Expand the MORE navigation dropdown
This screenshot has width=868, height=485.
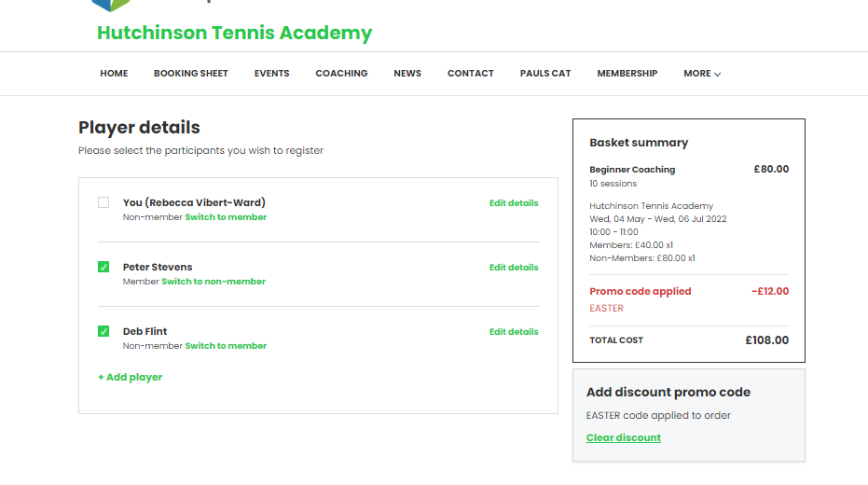[702, 74]
